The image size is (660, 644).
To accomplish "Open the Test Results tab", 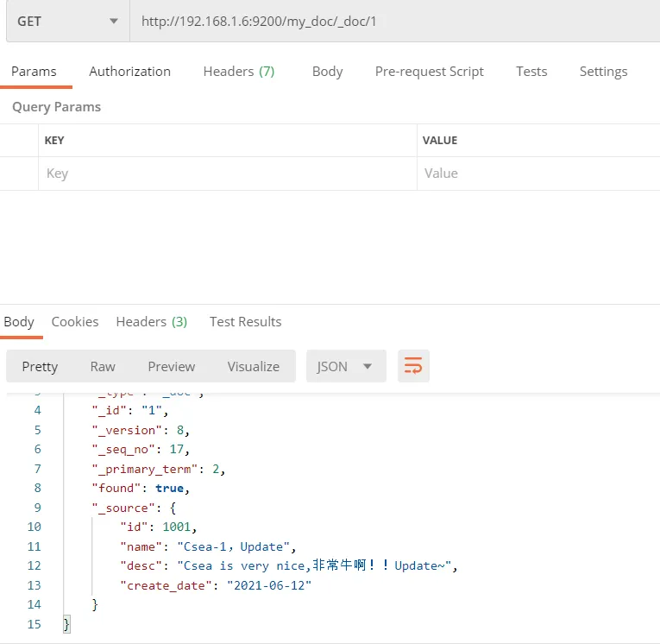I will [x=245, y=322].
